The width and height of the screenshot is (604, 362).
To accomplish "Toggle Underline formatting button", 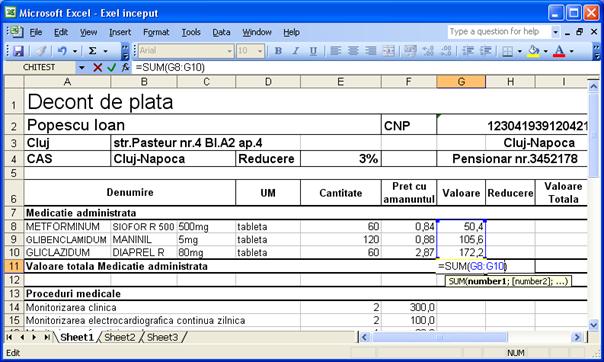I will (313, 51).
